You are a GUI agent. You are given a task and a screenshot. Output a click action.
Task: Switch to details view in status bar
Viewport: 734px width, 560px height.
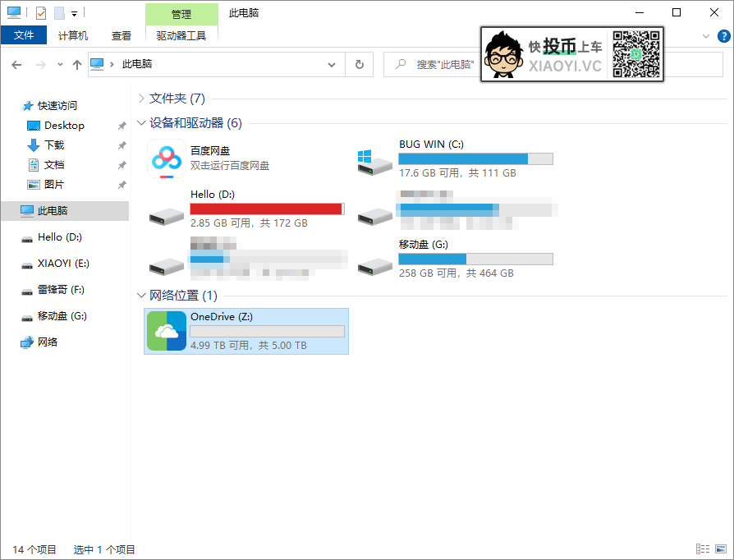point(703,549)
